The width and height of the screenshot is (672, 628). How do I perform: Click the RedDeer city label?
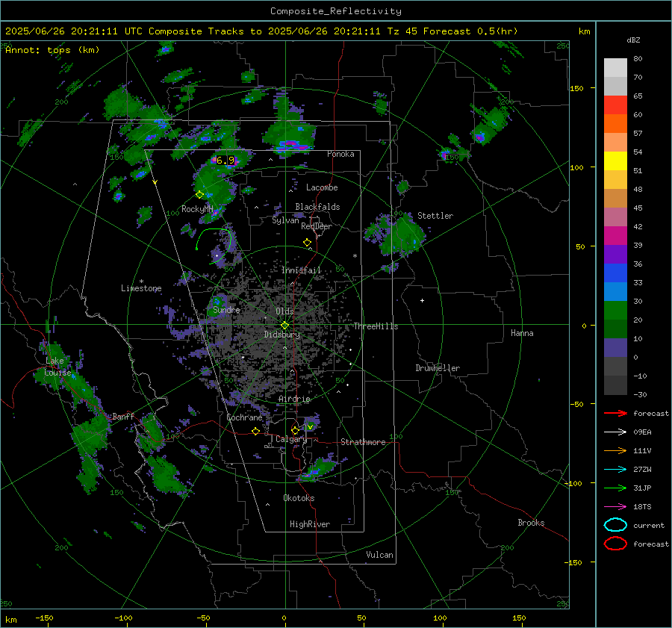[317, 226]
